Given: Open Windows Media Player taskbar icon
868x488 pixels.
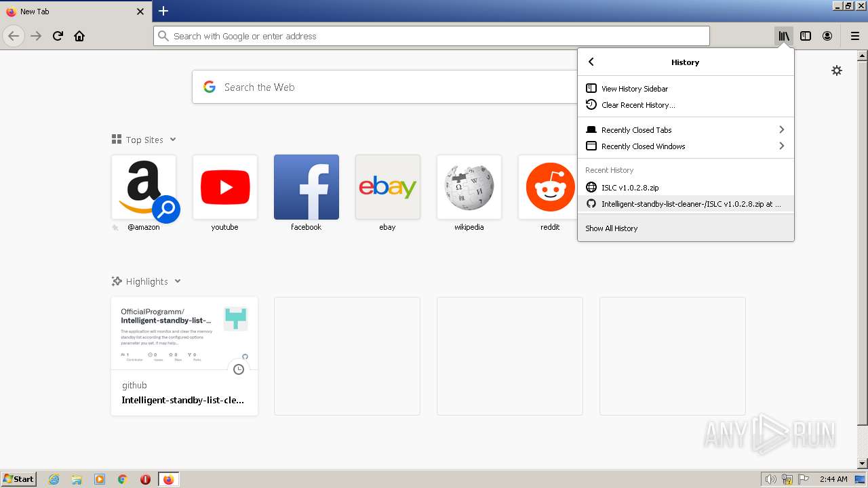Looking at the screenshot, I should click(x=100, y=479).
